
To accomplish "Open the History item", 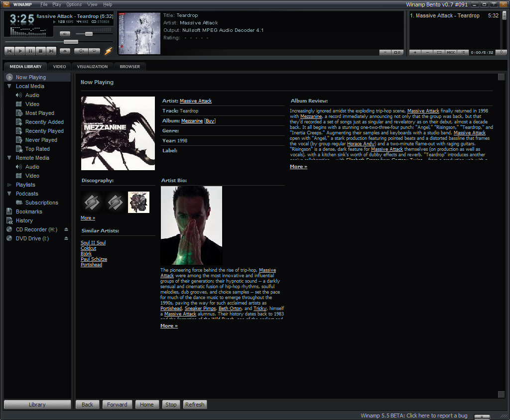I will tap(24, 220).
